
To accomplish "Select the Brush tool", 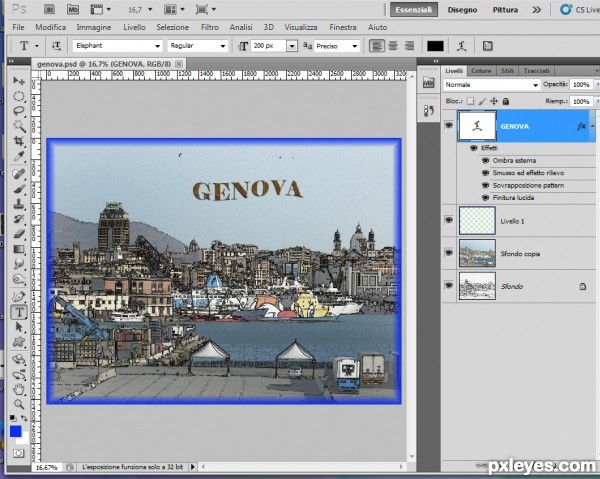I will click(x=19, y=189).
